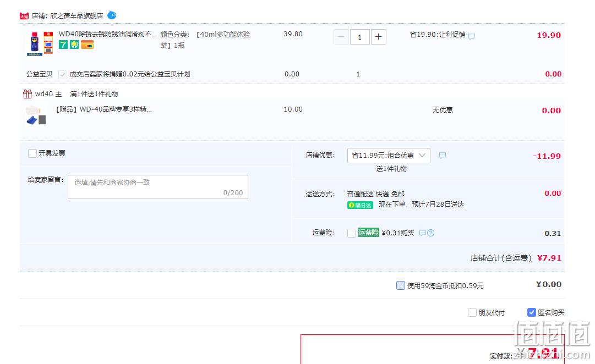Enable the 朋友代付 checkbox
The width and height of the screenshot is (595, 364).
(x=472, y=312)
